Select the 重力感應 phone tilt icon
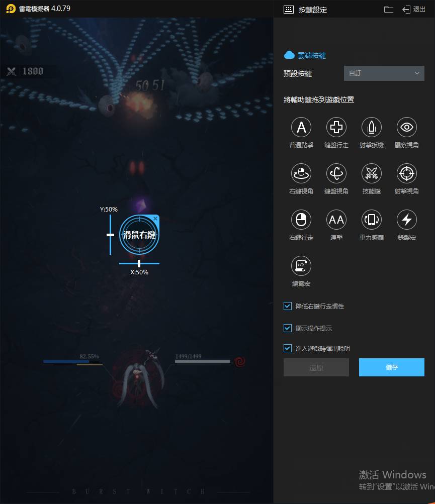This screenshot has height=504, width=435. tap(372, 220)
